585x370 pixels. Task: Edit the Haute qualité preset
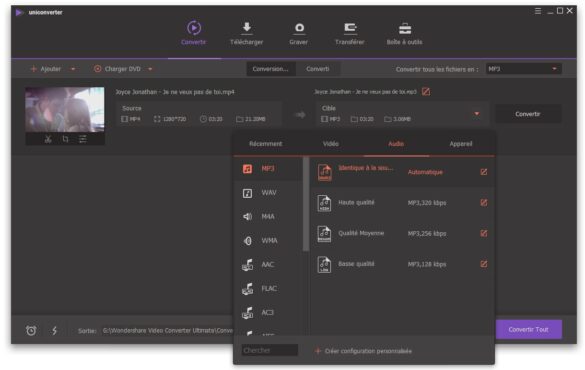pos(484,203)
